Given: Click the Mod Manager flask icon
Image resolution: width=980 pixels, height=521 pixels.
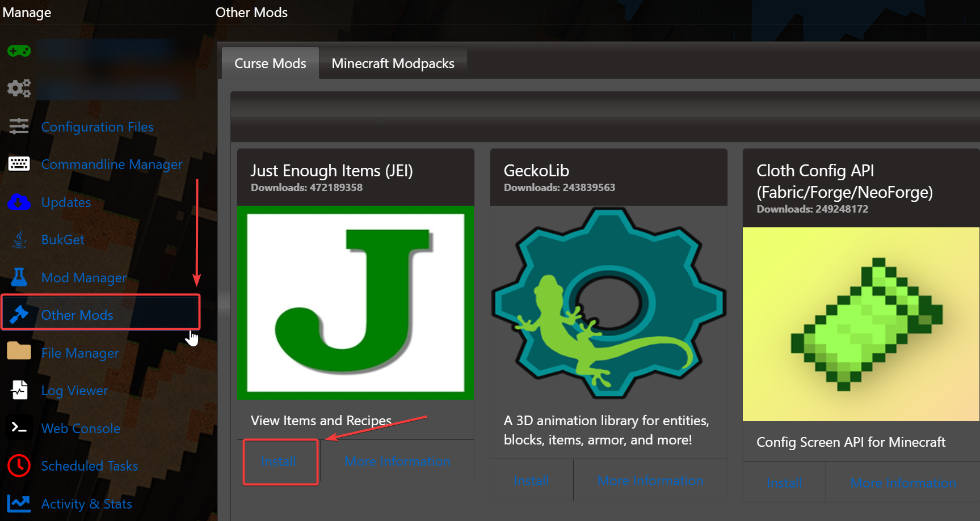Looking at the screenshot, I should (19, 277).
